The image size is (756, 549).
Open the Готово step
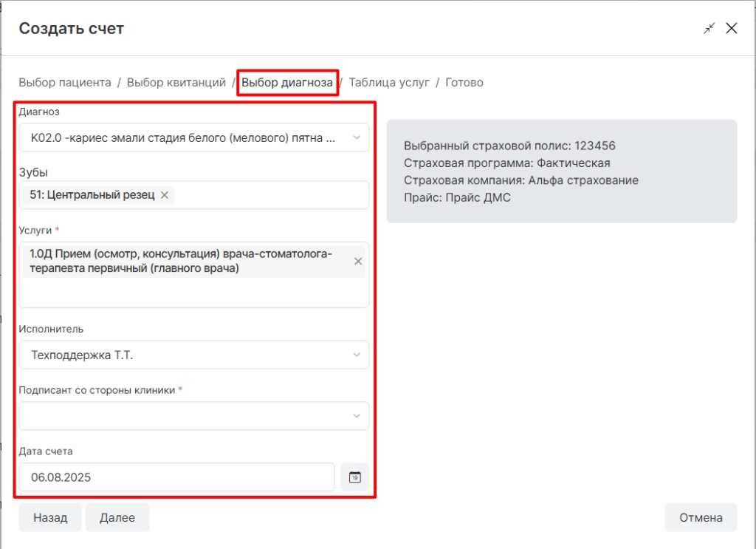pyautogui.click(x=464, y=83)
